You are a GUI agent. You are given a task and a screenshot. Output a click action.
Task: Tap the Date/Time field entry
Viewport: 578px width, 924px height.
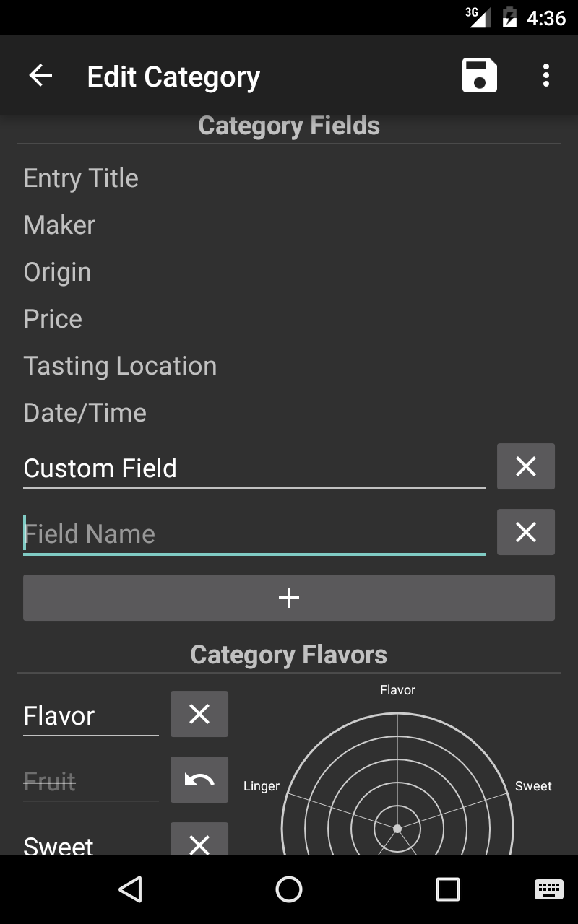click(85, 413)
